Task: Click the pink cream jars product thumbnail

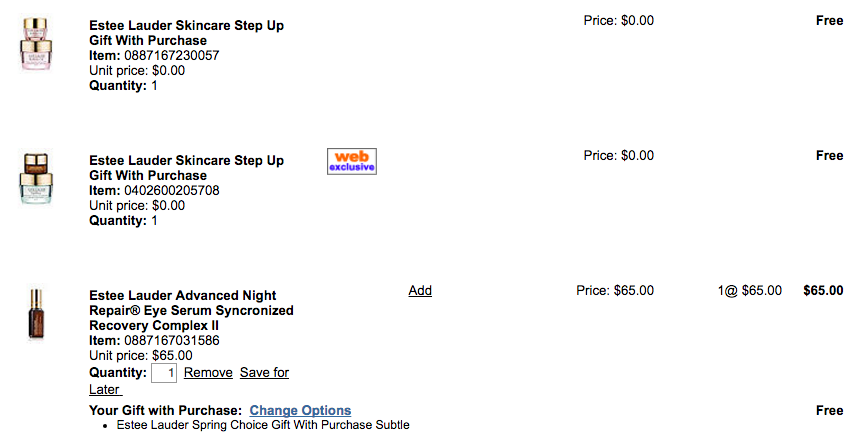Action: (37, 44)
